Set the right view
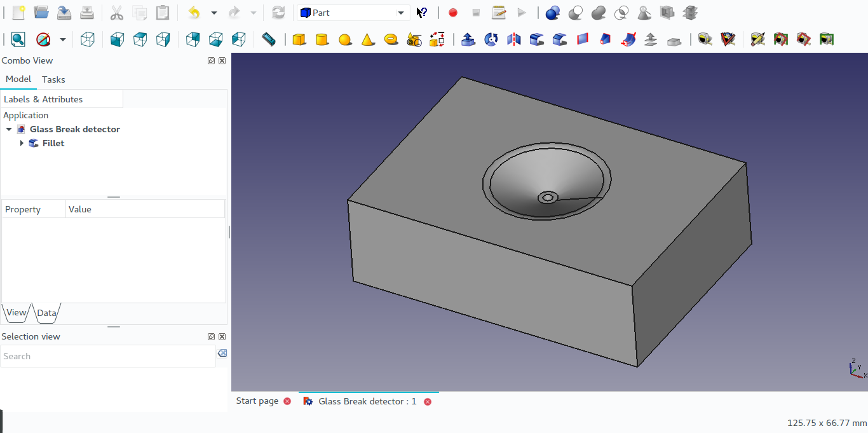 [x=163, y=39]
